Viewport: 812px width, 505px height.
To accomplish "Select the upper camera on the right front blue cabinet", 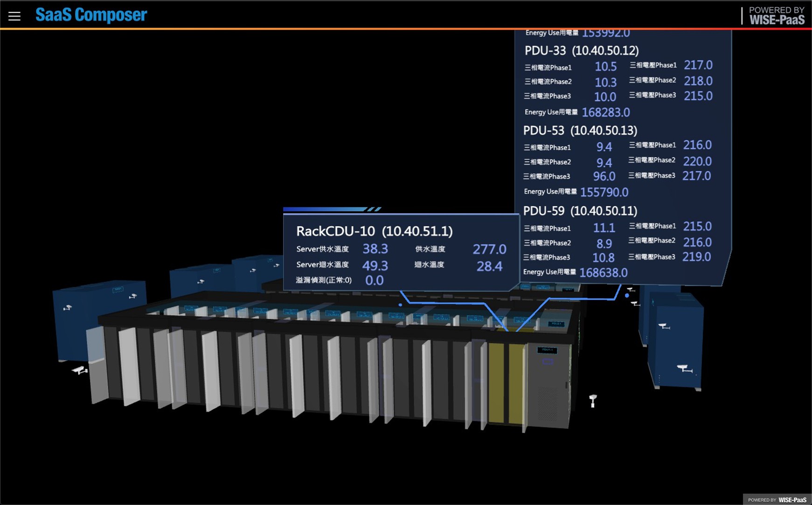I will pos(664,326).
